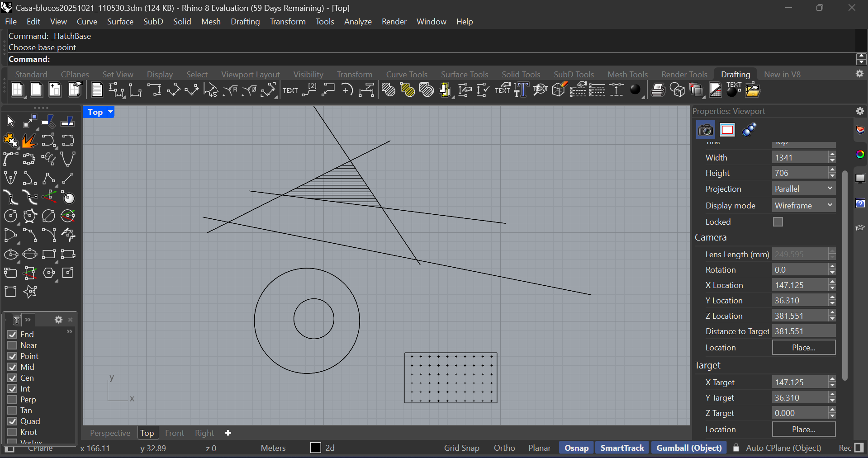Switch to the Curve Tools toolbar tab
The height and width of the screenshot is (458, 868).
[x=406, y=75]
